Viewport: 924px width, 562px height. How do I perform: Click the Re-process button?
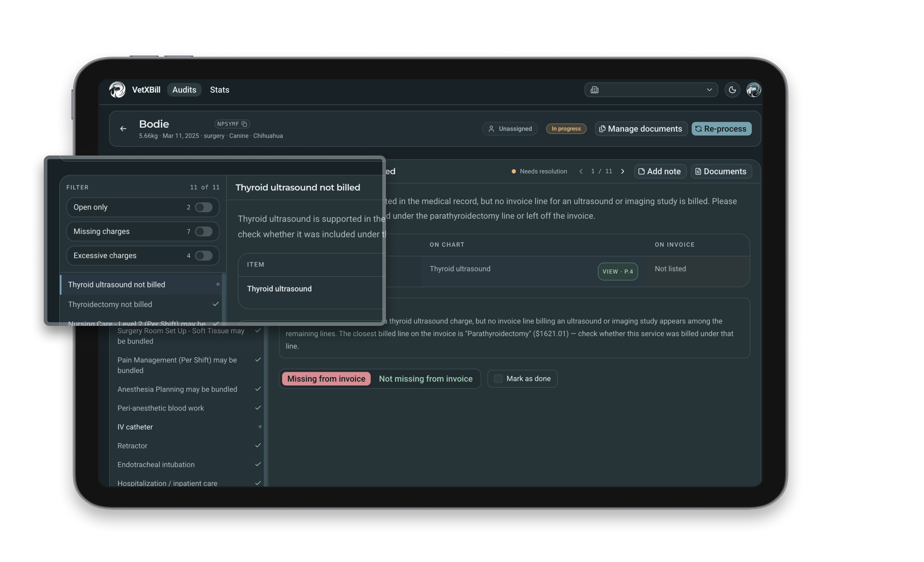point(721,129)
